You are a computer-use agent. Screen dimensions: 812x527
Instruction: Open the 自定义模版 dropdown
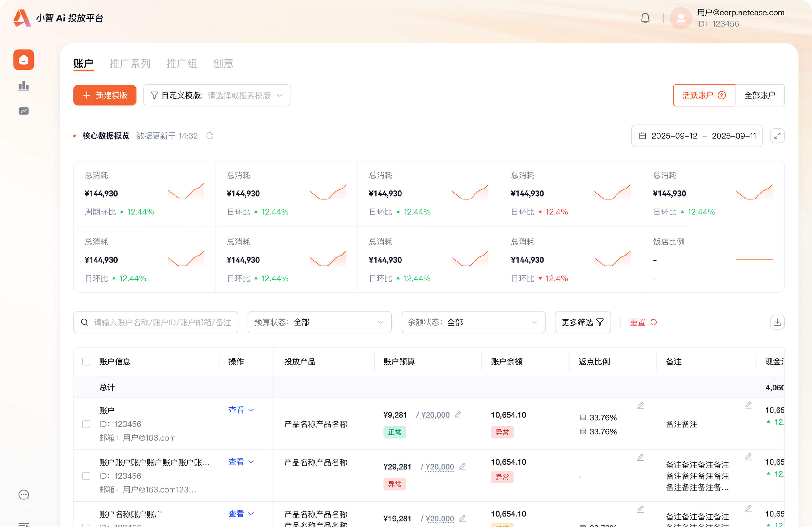pyautogui.click(x=217, y=96)
